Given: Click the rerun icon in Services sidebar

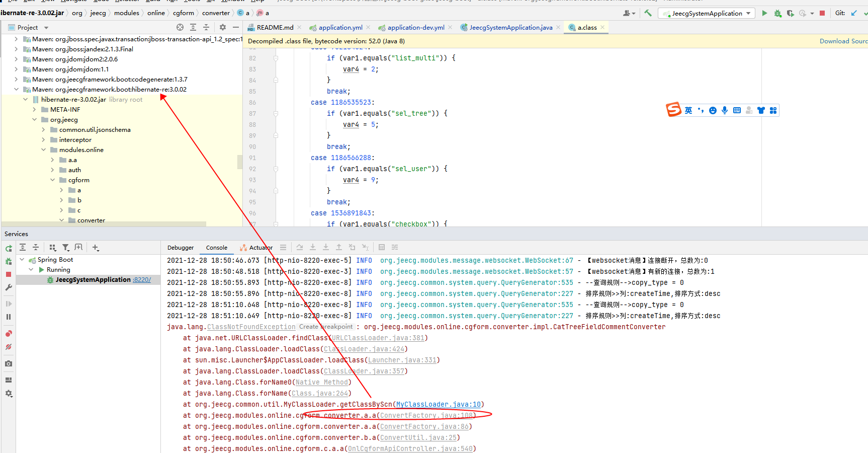Looking at the screenshot, I should [9, 248].
